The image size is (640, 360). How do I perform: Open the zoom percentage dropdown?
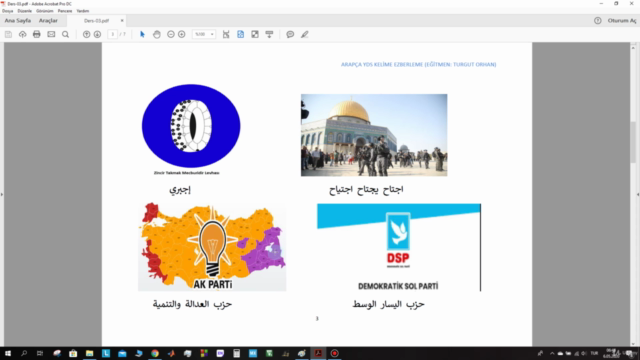204,34
